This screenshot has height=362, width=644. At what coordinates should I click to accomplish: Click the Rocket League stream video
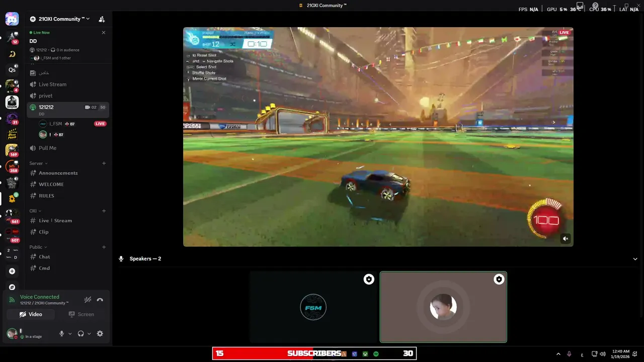click(378, 137)
